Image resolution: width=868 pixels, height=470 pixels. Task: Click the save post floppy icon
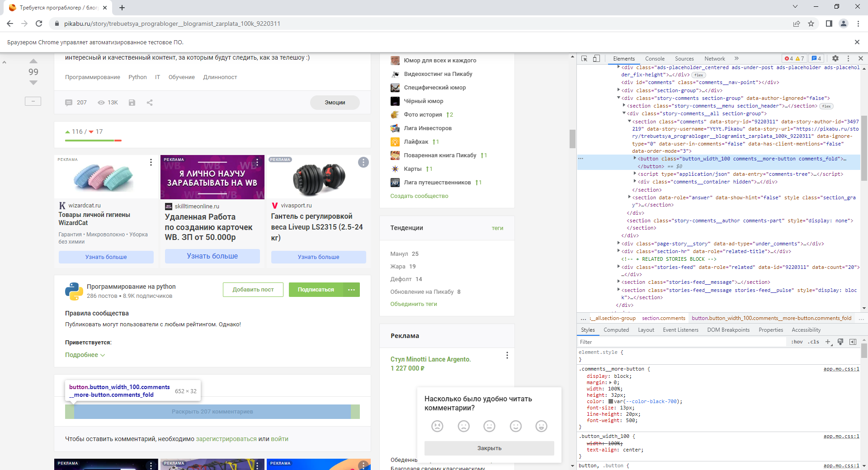132,103
